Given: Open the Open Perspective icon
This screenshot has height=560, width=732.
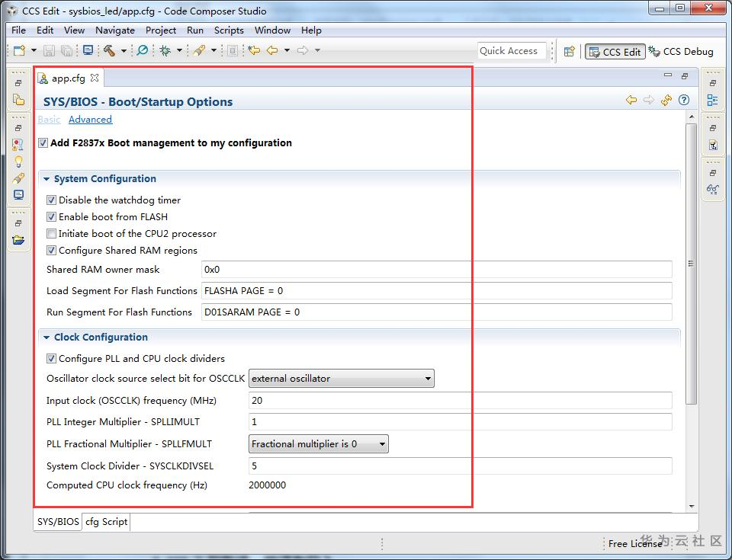Looking at the screenshot, I should (x=569, y=52).
